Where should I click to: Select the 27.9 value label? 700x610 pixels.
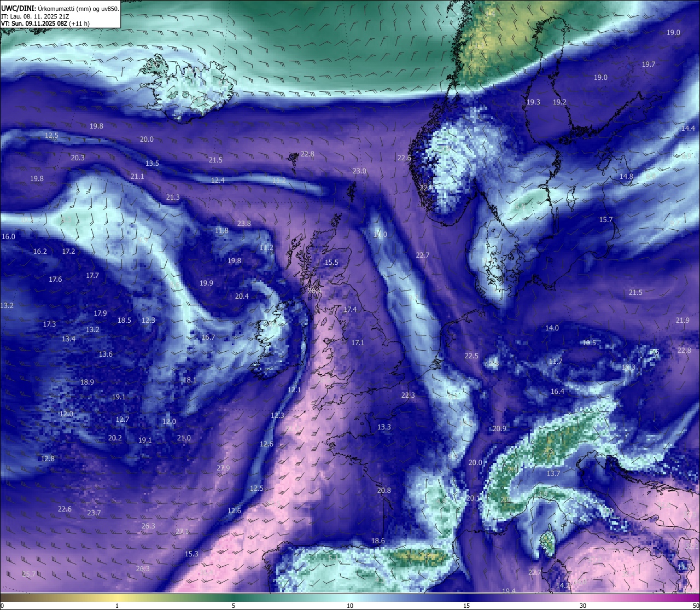(223, 468)
